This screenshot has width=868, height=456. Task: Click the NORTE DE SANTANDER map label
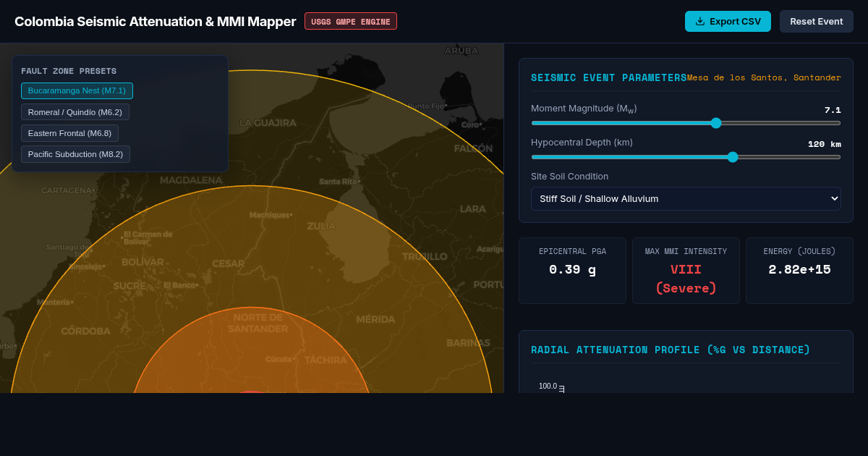[x=258, y=323]
